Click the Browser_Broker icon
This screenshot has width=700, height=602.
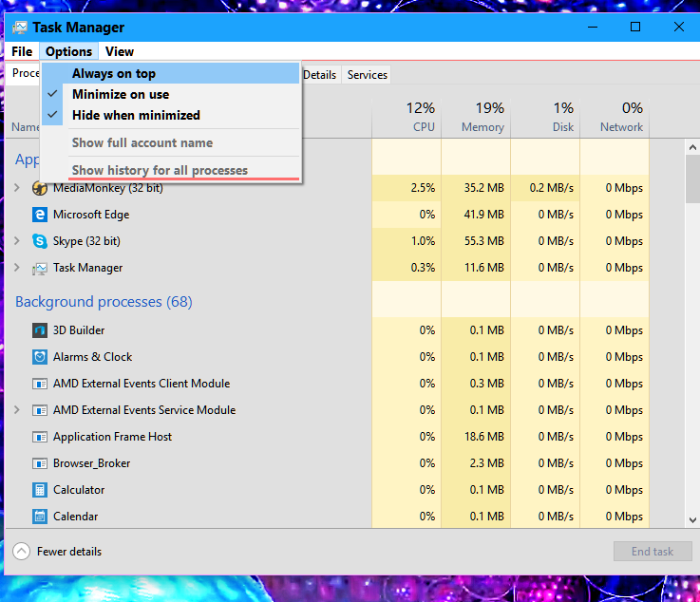pos(40,463)
